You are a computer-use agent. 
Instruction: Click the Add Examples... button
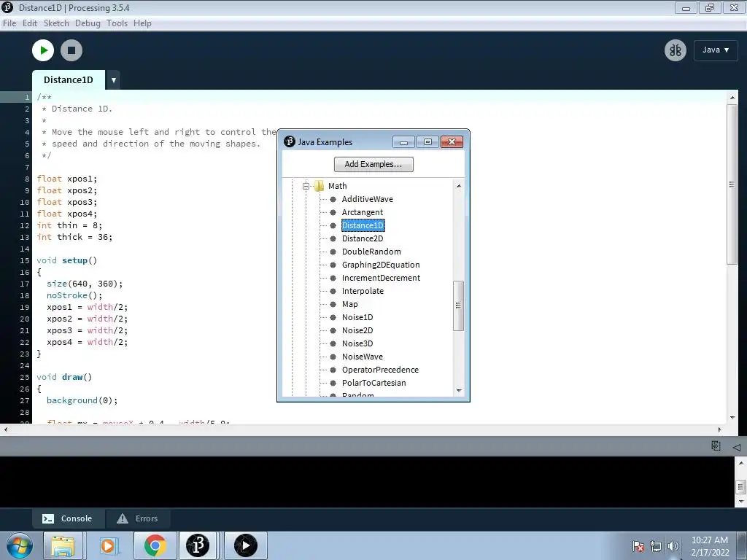click(373, 164)
